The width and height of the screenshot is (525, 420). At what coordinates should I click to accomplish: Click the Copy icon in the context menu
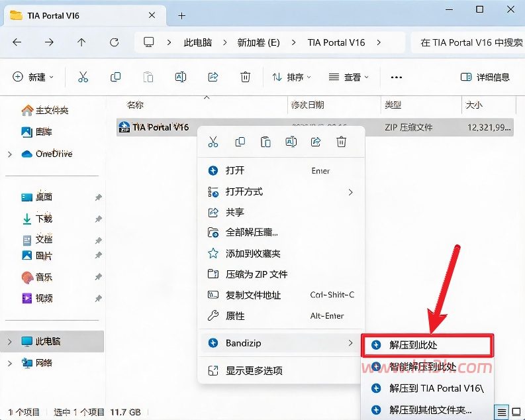[240, 142]
